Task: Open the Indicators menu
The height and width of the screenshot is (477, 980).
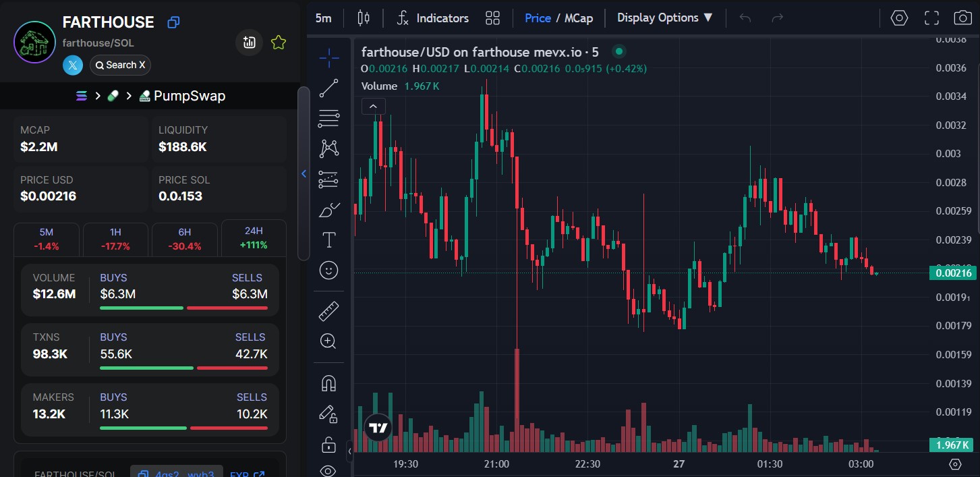Action: tap(432, 18)
